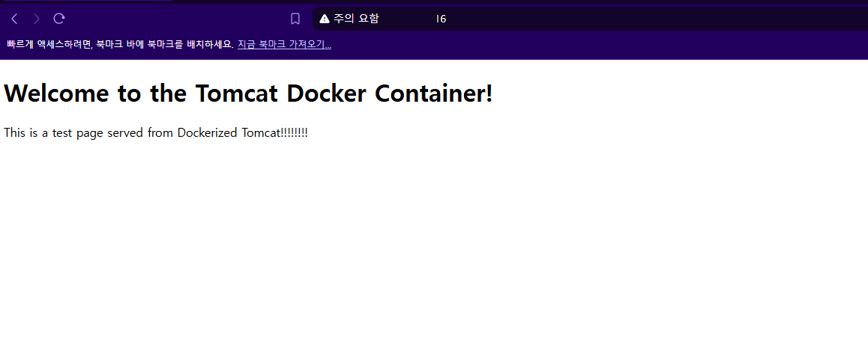Go back using the browser back arrow

[x=14, y=19]
